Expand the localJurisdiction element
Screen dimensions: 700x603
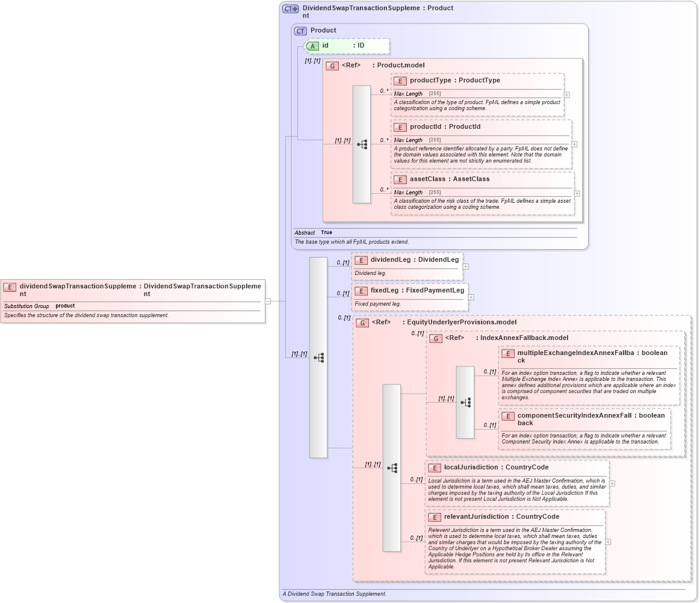612,483
